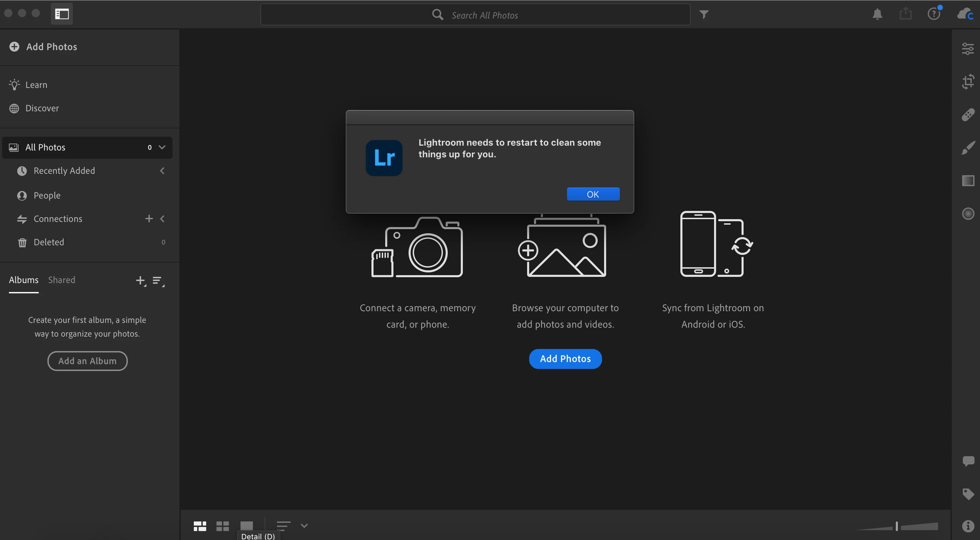The width and height of the screenshot is (980, 540).
Task: Open the sort order dropdown arrow
Action: 304,526
